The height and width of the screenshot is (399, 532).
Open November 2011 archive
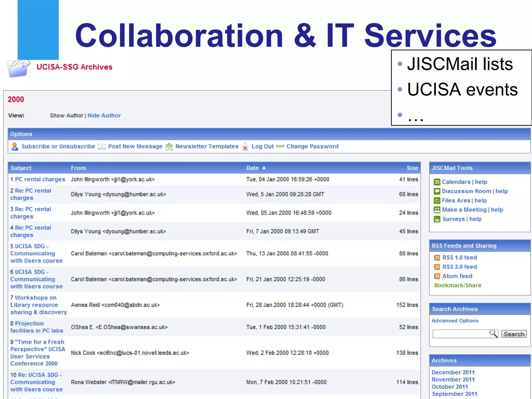453,380
